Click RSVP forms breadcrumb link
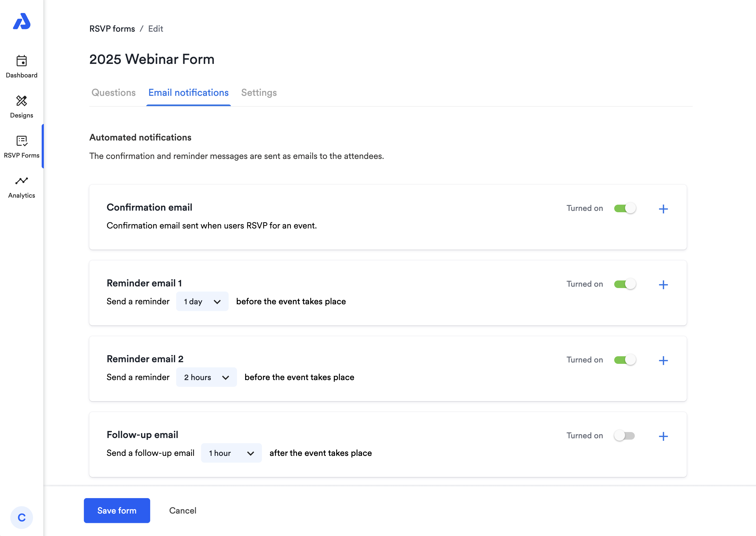The width and height of the screenshot is (756, 536). 112,29
